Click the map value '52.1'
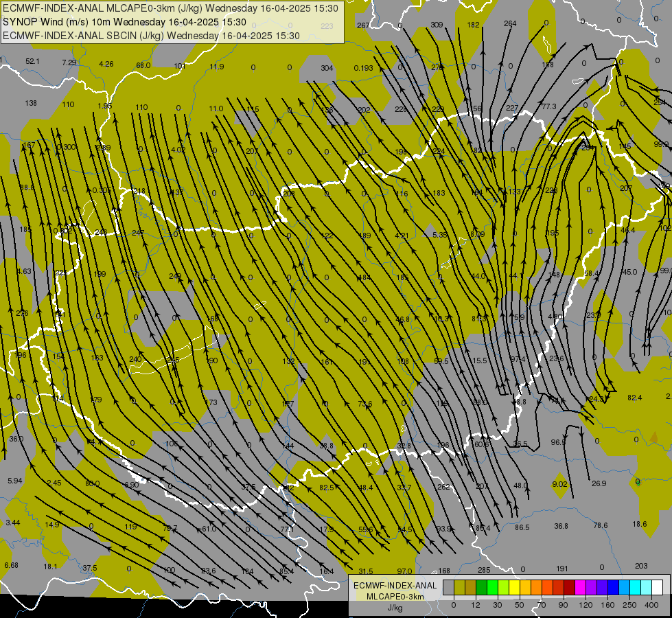 tap(32, 61)
